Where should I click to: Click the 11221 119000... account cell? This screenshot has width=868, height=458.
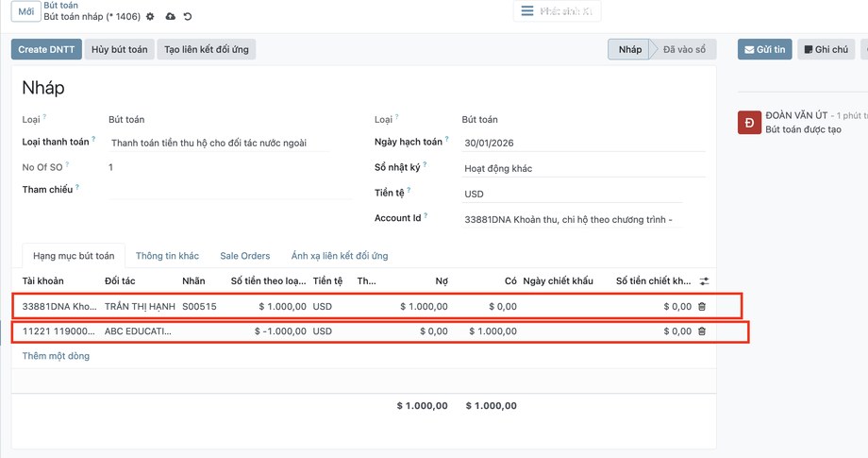(58, 331)
